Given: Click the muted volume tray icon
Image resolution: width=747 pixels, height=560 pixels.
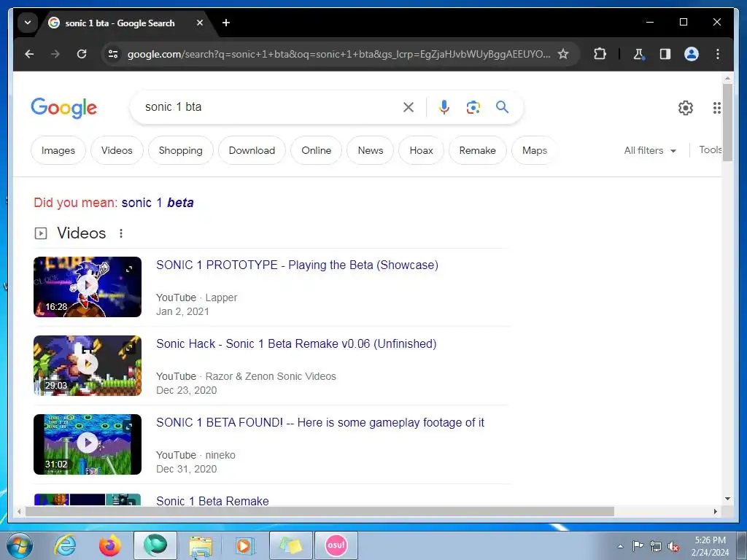Looking at the screenshot, I should pos(673,547).
